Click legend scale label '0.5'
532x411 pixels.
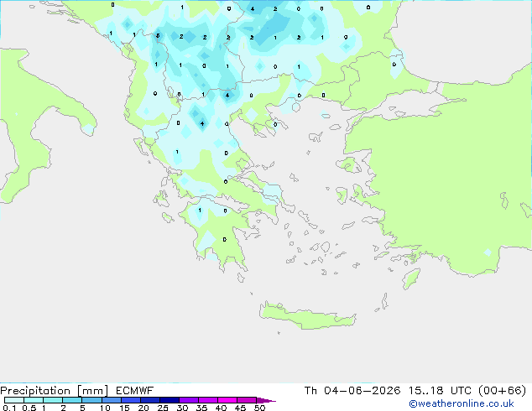pyautogui.click(x=29, y=408)
